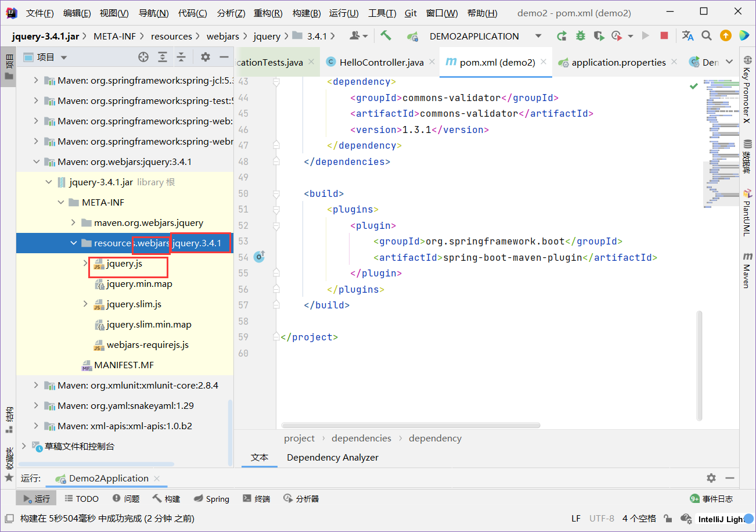Close the pom.xml (demo2) tab
The width and height of the screenshot is (756, 532).
coord(543,62)
